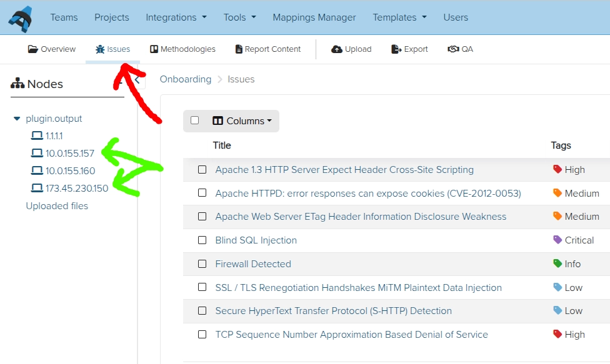Screen dimensions: 610x364
Task: Open the Projects menu
Action: 112,17
